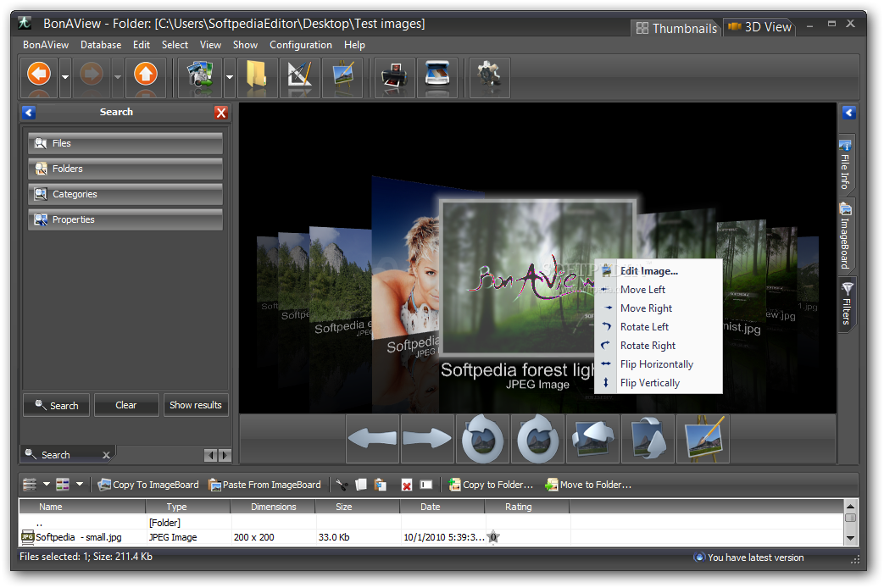This screenshot has width=884, height=588.
Task: Click Copy To ImageBoard
Action: [x=148, y=485]
